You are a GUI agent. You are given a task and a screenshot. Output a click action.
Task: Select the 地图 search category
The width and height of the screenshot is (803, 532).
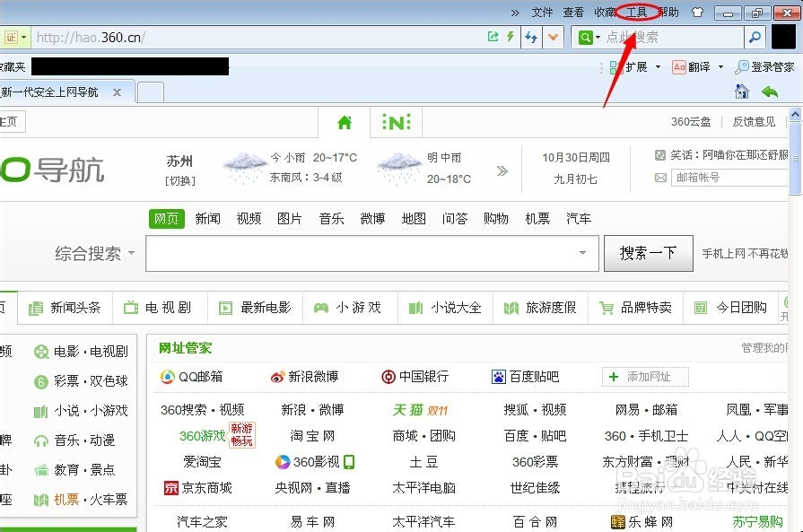coord(414,219)
